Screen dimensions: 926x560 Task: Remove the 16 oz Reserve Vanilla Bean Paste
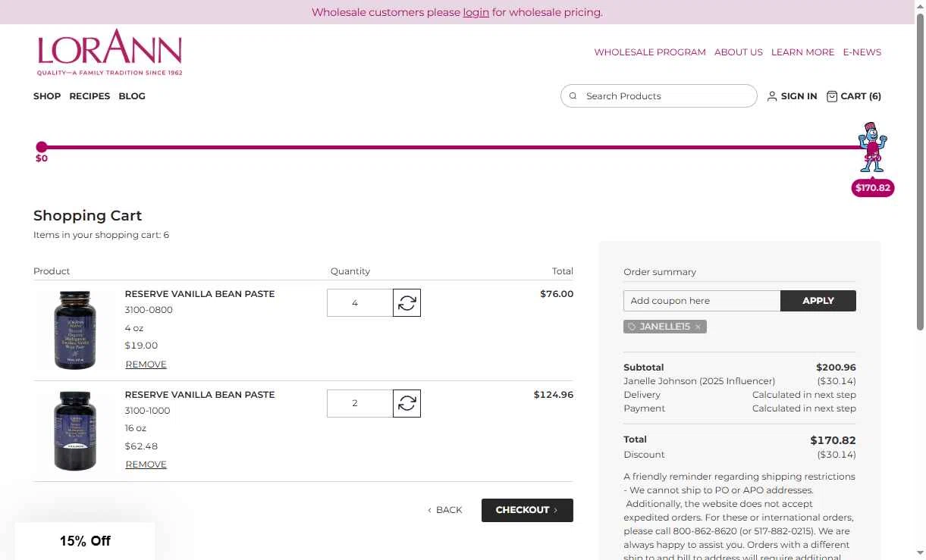pyautogui.click(x=146, y=465)
